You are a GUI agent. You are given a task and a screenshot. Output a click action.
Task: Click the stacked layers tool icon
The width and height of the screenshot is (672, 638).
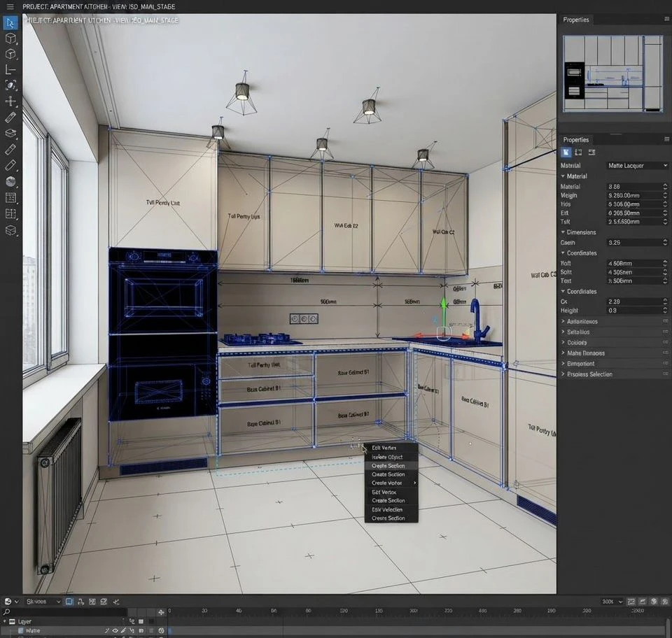tap(10, 133)
